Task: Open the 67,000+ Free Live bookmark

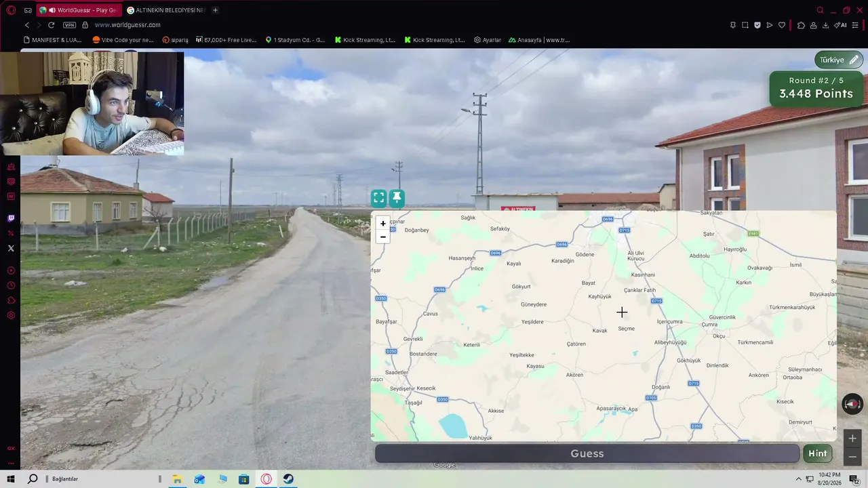Action: 226,40
